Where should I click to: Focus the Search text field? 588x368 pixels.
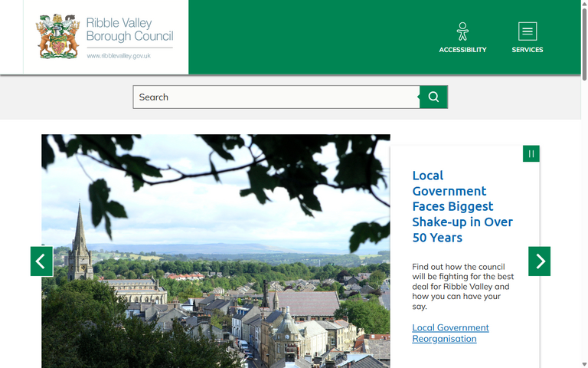pos(276,97)
